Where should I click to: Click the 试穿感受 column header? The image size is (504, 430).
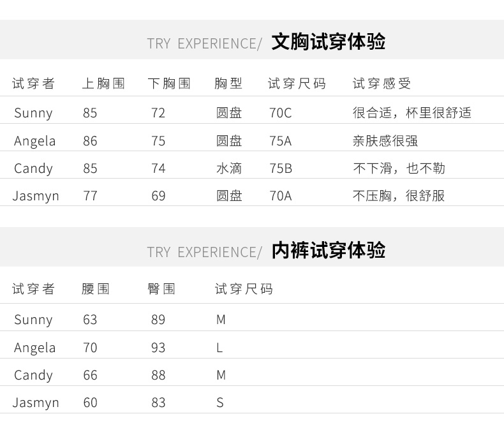coord(382,84)
